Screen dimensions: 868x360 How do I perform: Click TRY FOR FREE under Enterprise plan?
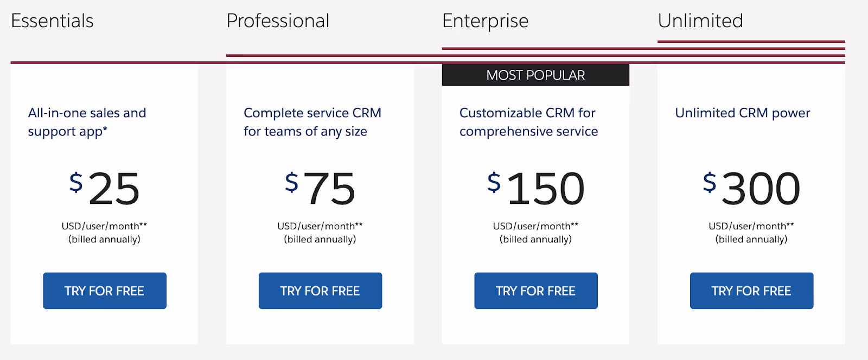[x=535, y=291]
